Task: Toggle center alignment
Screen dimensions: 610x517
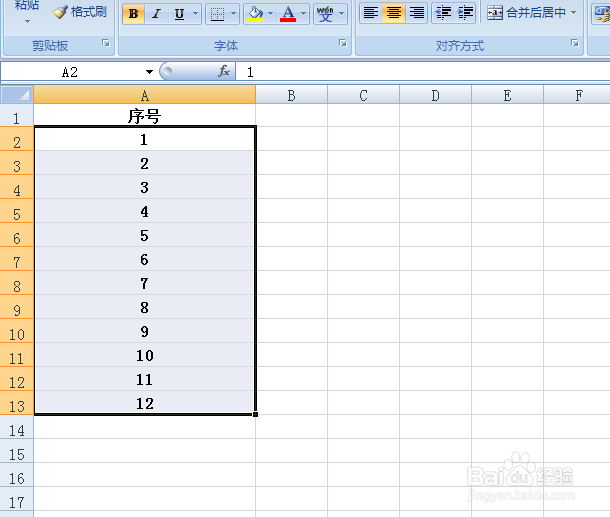Action: point(394,13)
